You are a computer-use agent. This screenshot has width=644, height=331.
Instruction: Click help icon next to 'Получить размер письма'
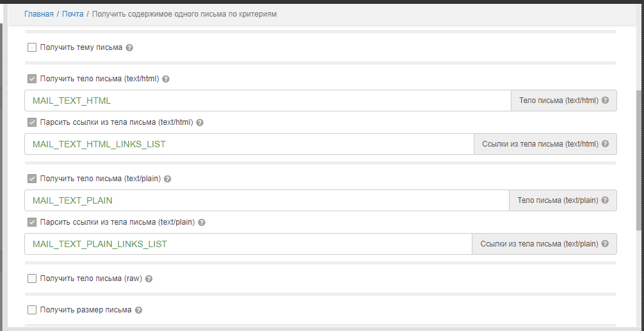click(x=138, y=310)
